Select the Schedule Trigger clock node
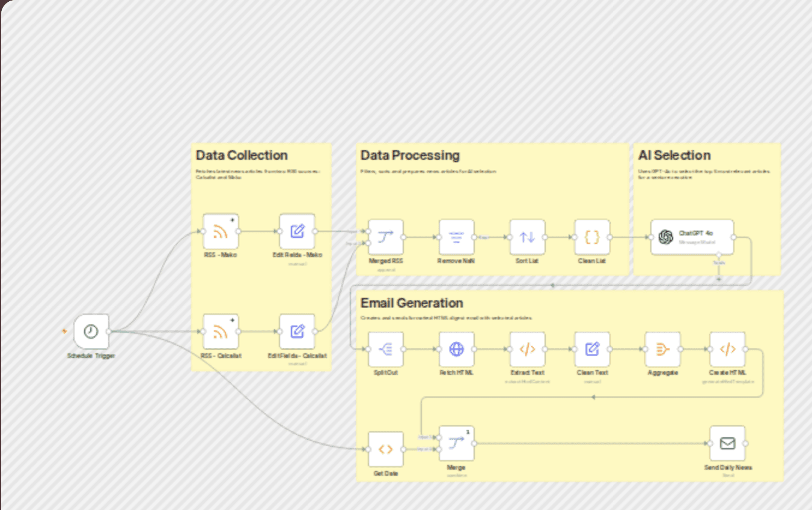 coord(91,331)
